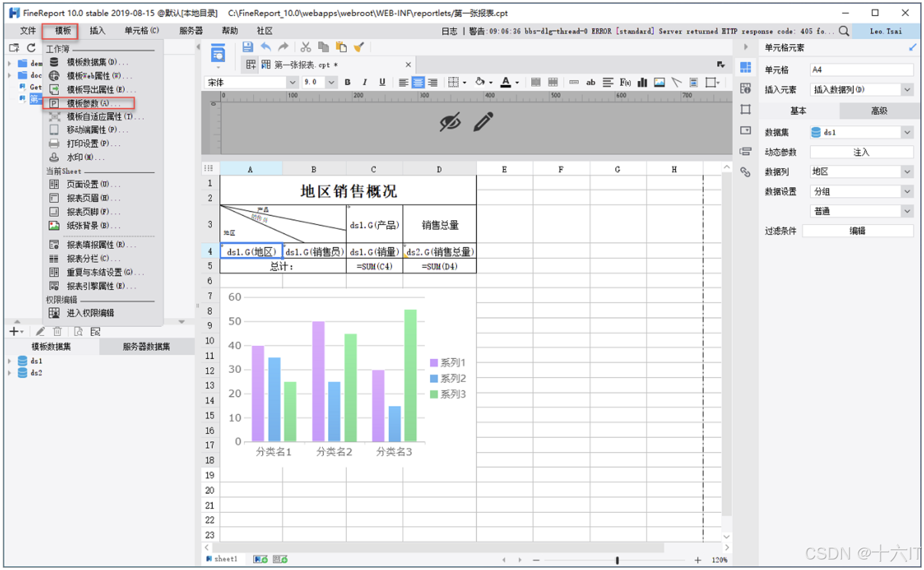Toggle Bold formatting
The width and height of the screenshot is (924, 570).
pyautogui.click(x=347, y=82)
